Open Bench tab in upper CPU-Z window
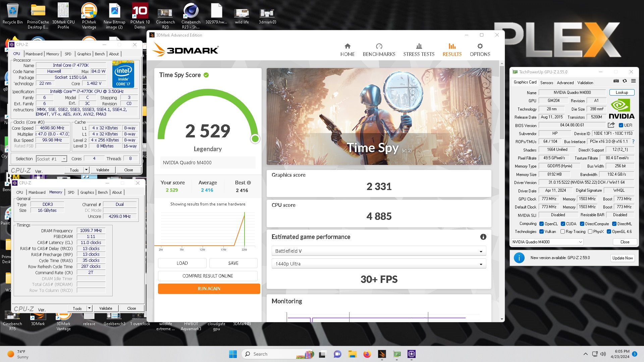This screenshot has width=644, height=362. [100, 54]
